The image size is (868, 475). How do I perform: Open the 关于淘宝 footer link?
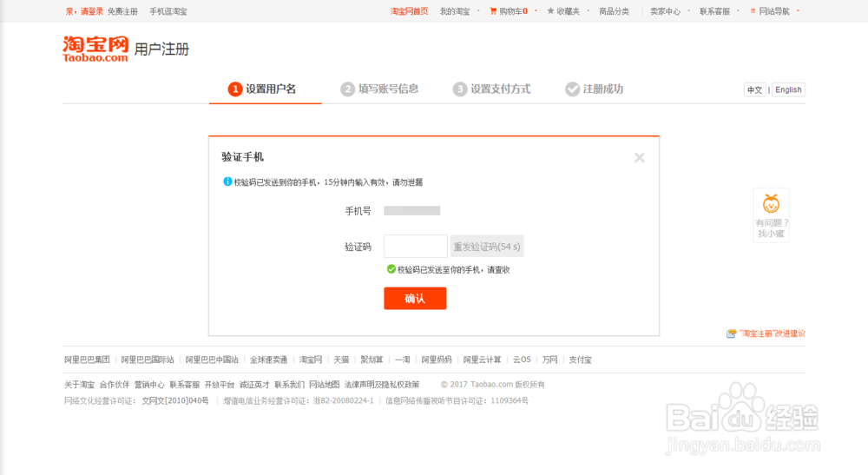pos(79,385)
